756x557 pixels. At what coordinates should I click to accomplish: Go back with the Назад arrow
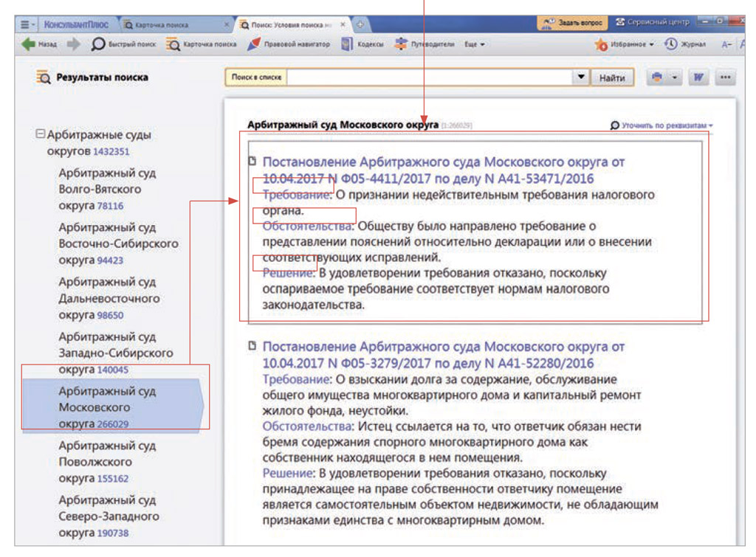40,44
